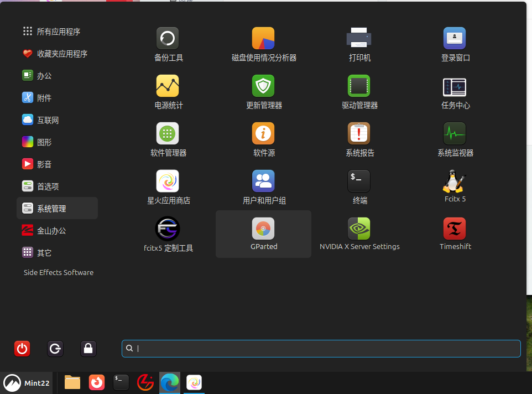Launch 系统监视器 system monitor
This screenshot has height=394, width=532.
coord(455,139)
